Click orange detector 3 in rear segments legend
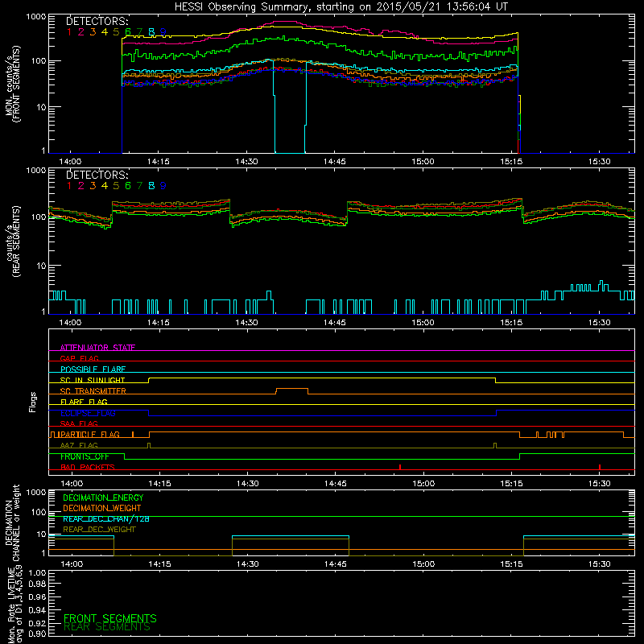 93,186
